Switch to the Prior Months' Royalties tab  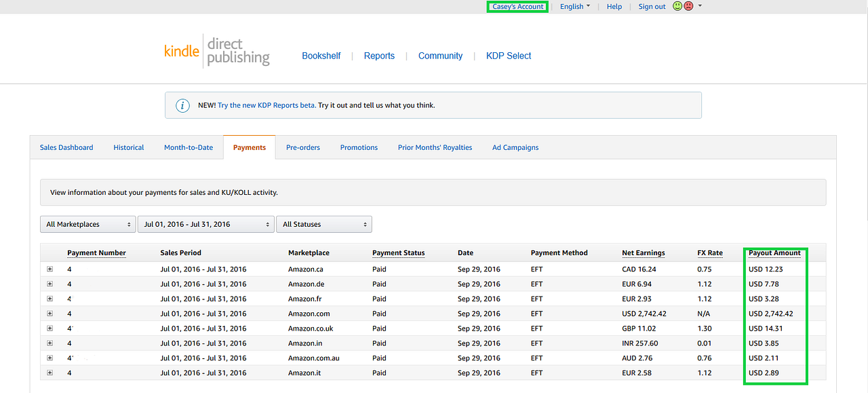(x=435, y=147)
